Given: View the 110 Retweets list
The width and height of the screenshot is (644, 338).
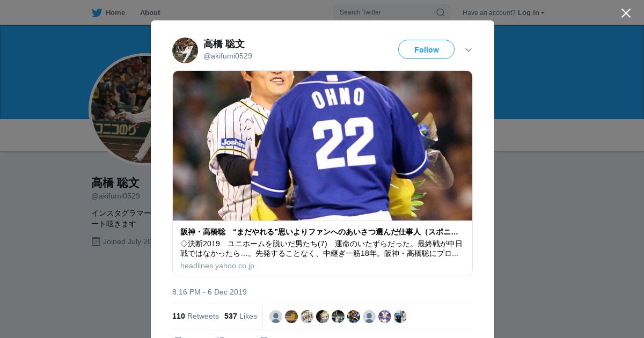Looking at the screenshot, I should 195,316.
